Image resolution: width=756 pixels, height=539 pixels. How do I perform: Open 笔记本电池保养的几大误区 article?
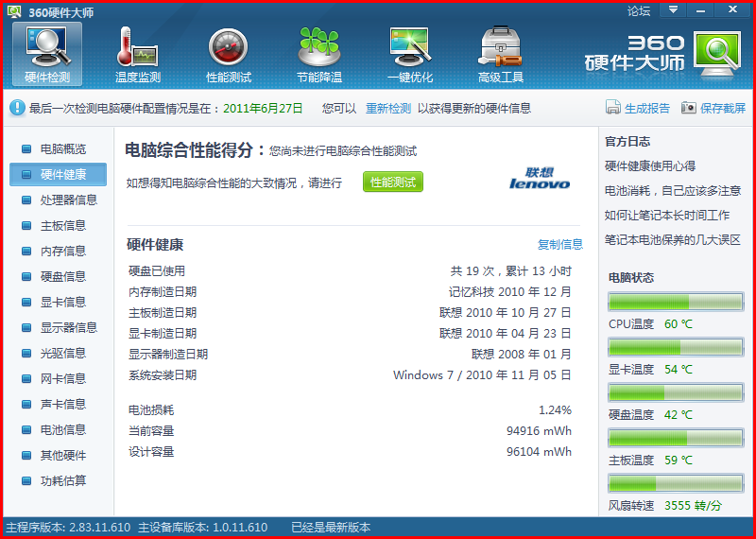coord(673,240)
